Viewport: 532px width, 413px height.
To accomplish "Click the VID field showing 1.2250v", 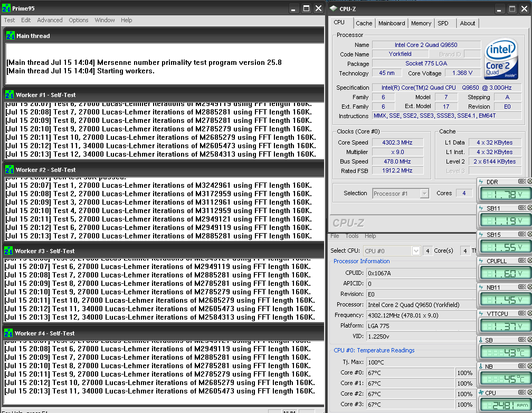I will 421,337.
